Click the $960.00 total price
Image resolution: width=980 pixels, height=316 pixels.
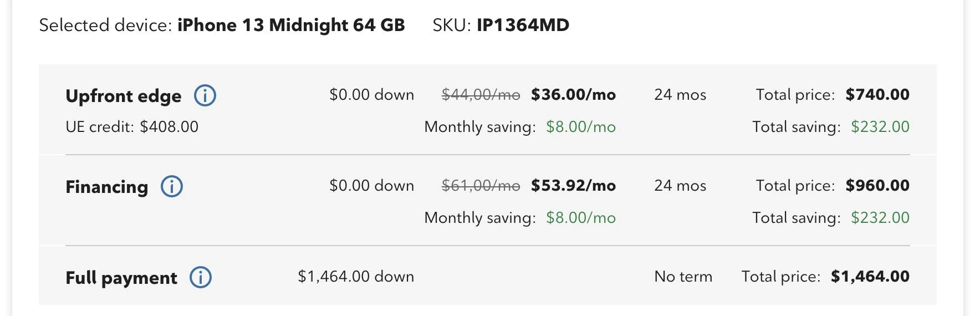click(877, 186)
